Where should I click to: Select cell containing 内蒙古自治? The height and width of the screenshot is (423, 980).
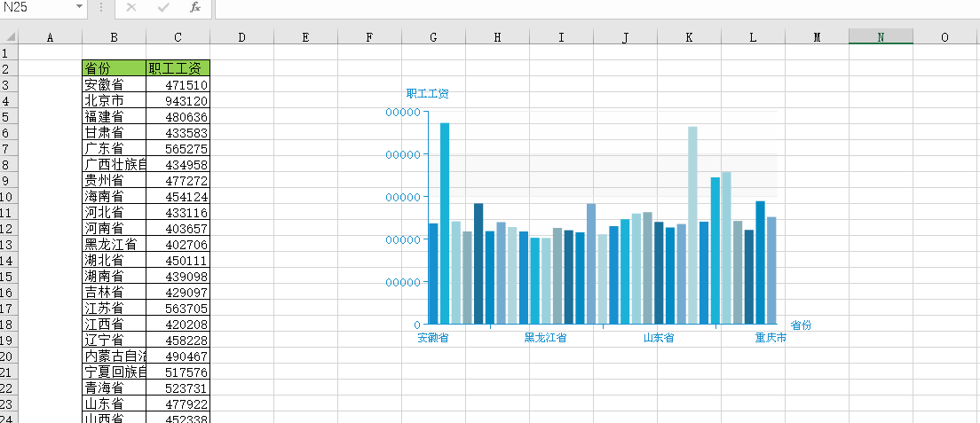pyautogui.click(x=114, y=356)
